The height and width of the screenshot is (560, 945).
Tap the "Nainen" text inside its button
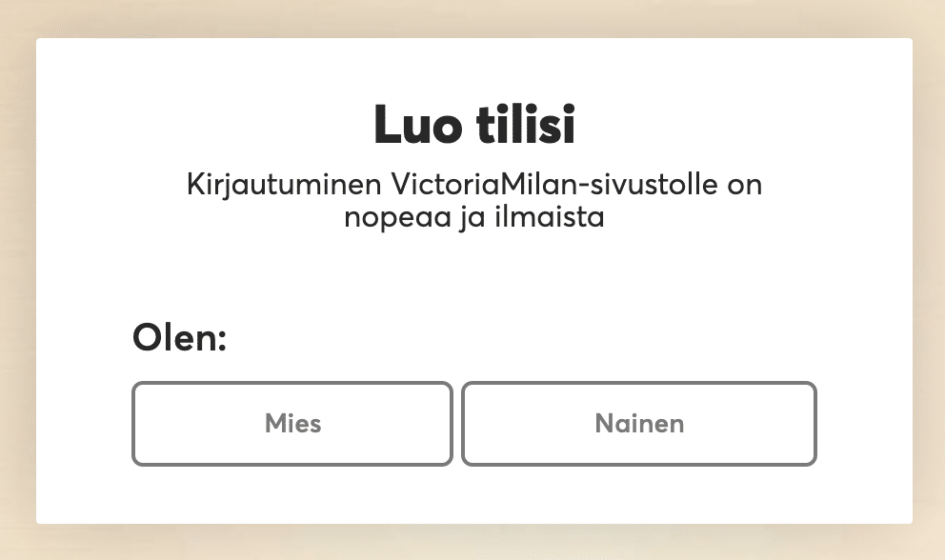coord(639,424)
